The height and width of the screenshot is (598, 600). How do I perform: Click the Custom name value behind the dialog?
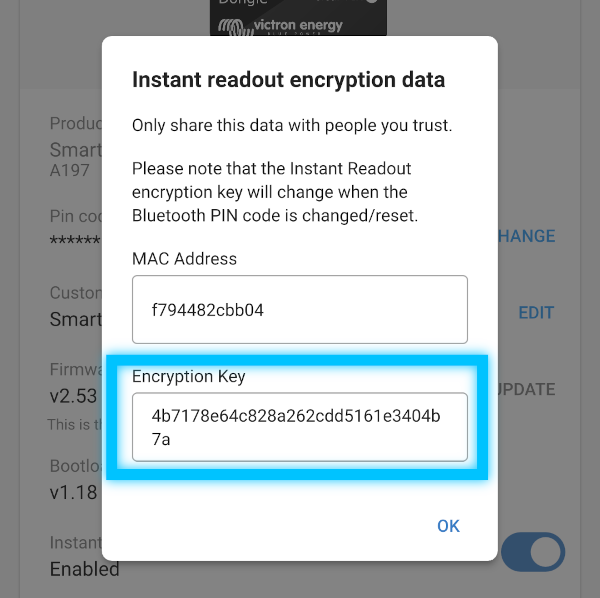coord(76,320)
